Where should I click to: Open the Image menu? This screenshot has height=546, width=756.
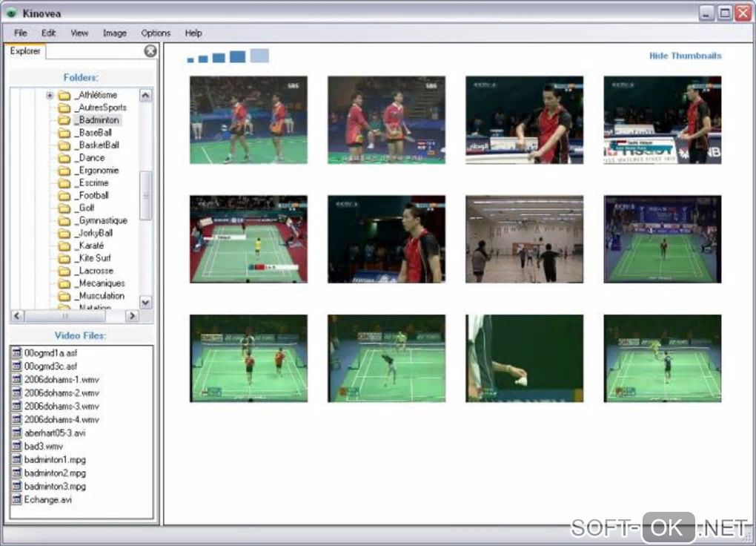[x=115, y=33]
